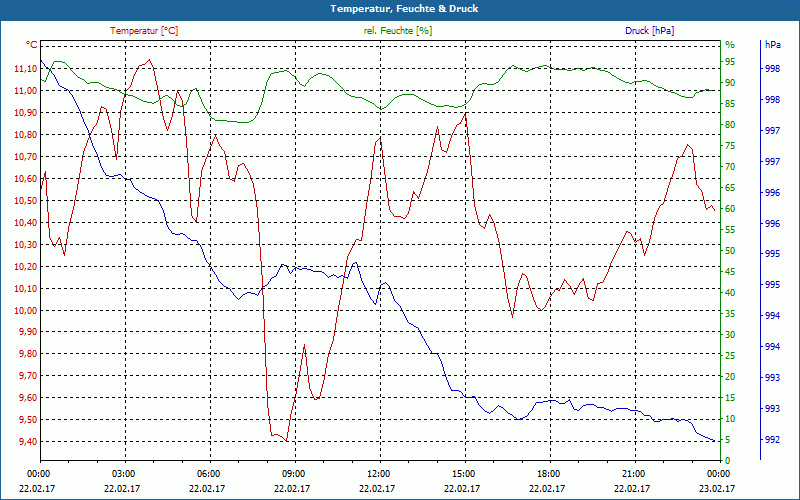Click the temperature axis value "10,30"
This screenshot has height=500, width=800.
pyautogui.click(x=26, y=244)
